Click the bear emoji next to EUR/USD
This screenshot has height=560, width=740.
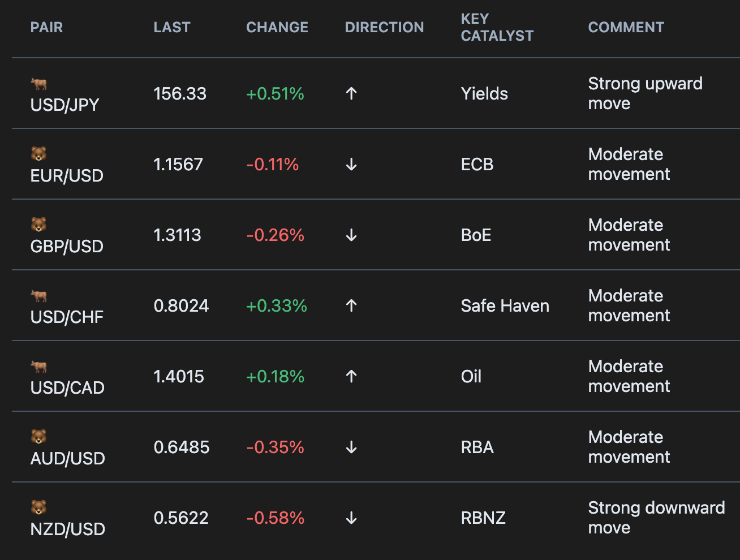pyautogui.click(x=38, y=154)
